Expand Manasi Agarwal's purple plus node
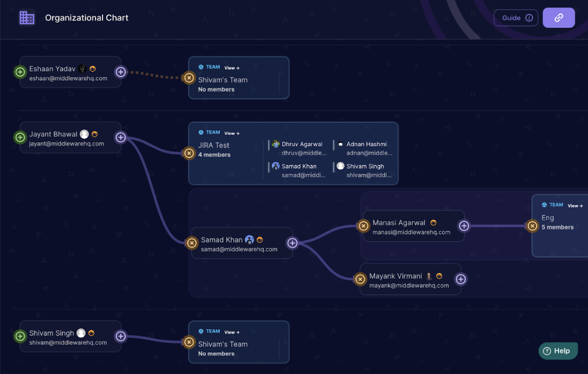 [463, 226]
